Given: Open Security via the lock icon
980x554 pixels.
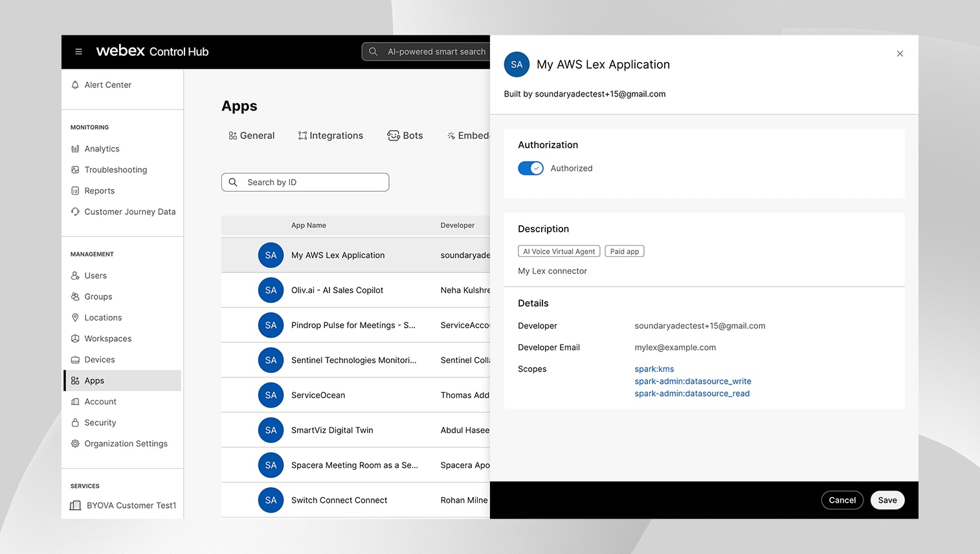Looking at the screenshot, I should pyautogui.click(x=75, y=423).
